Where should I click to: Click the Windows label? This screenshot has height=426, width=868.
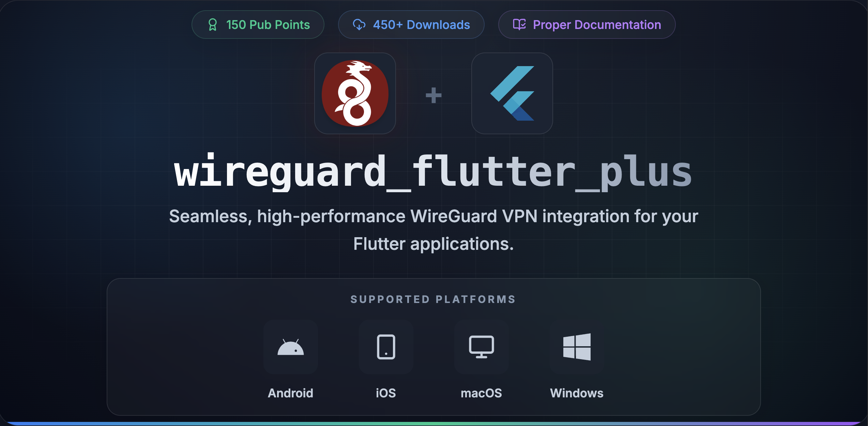coord(577,393)
